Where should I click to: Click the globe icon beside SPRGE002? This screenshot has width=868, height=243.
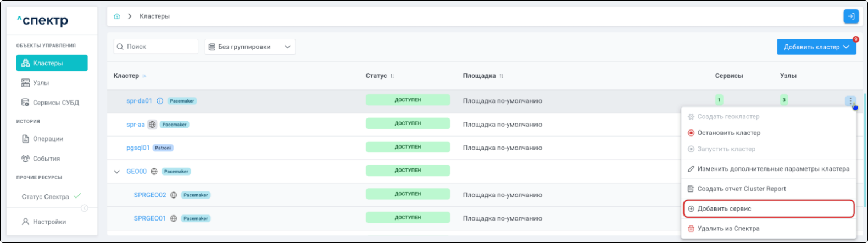pos(174,195)
